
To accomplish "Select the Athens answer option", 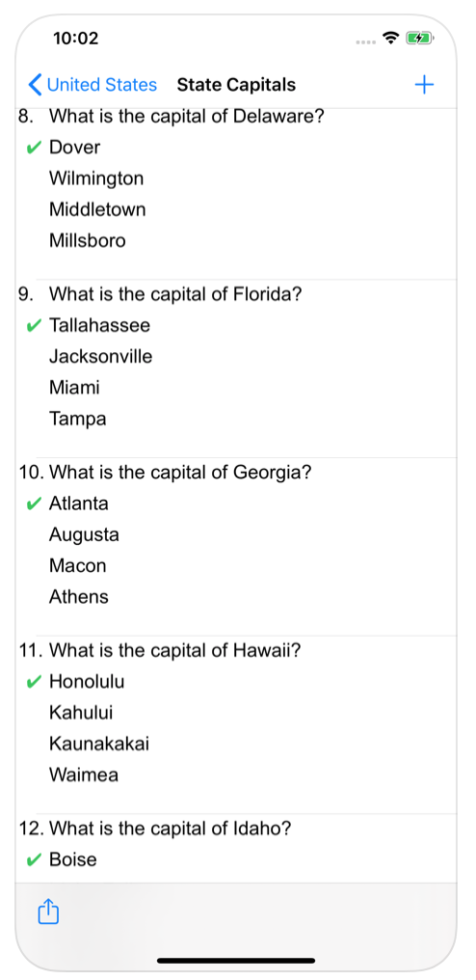I will coord(79,597).
